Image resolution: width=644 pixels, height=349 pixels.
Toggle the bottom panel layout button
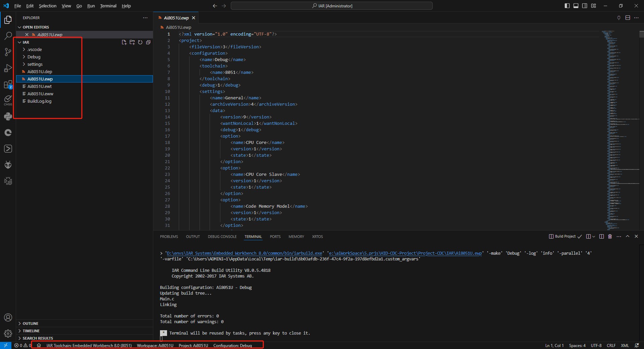point(576,6)
